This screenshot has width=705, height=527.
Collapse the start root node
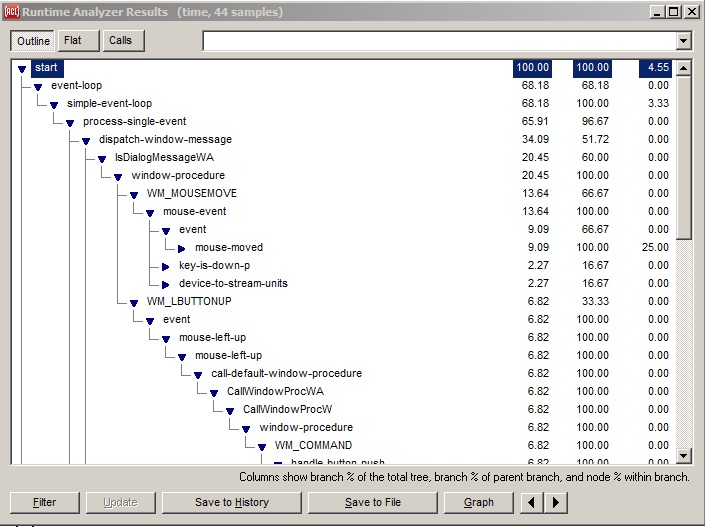tap(22, 68)
